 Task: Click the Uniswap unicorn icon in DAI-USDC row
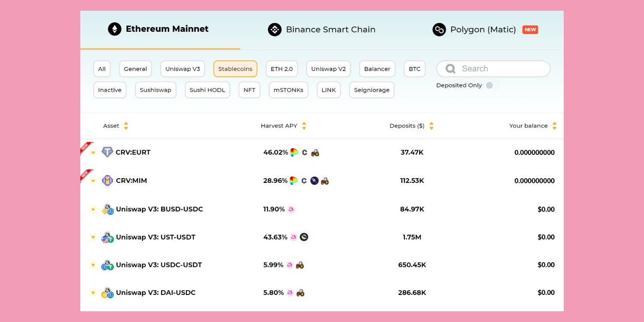point(290,293)
